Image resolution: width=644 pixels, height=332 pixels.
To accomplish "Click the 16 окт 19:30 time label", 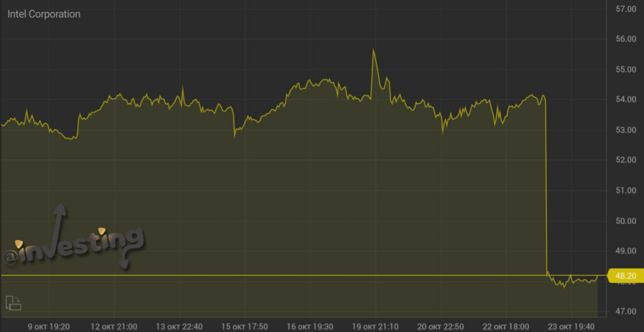I will coord(310,326).
